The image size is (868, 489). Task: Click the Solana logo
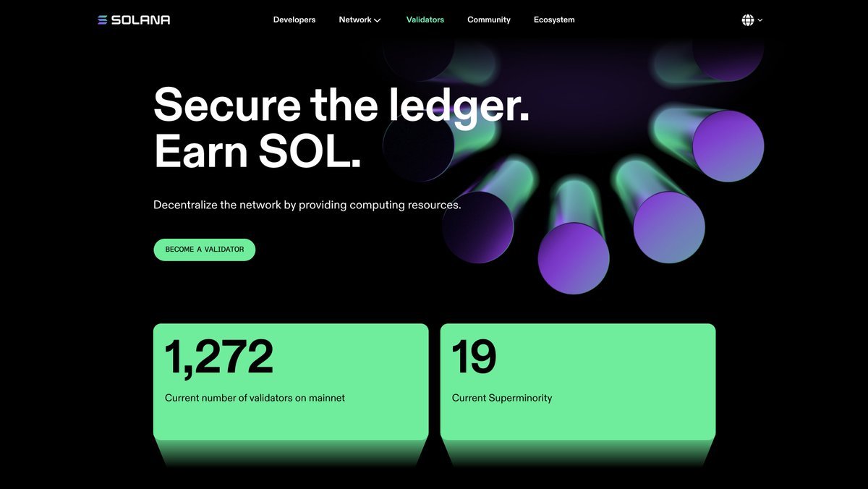(x=134, y=20)
